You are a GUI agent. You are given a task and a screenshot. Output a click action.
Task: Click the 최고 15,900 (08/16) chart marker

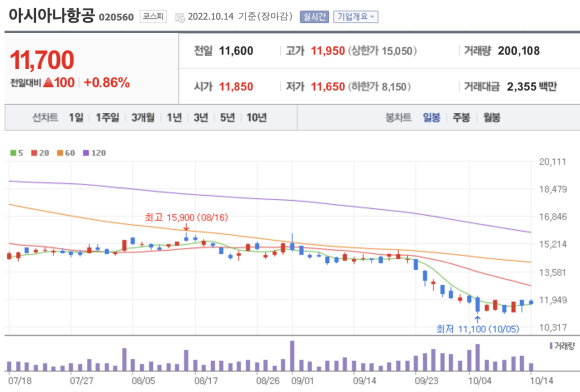(x=186, y=217)
